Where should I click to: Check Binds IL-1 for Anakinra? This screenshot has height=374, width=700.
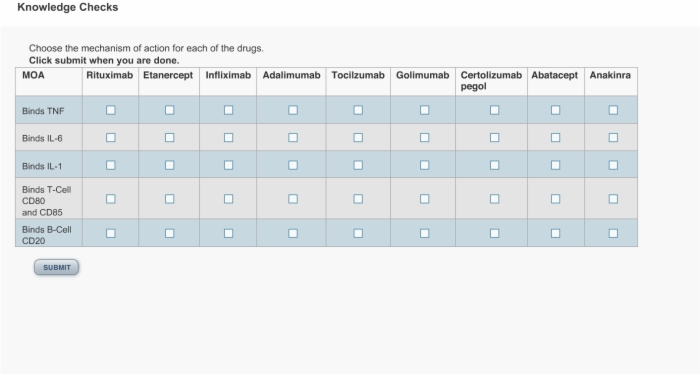click(x=613, y=165)
